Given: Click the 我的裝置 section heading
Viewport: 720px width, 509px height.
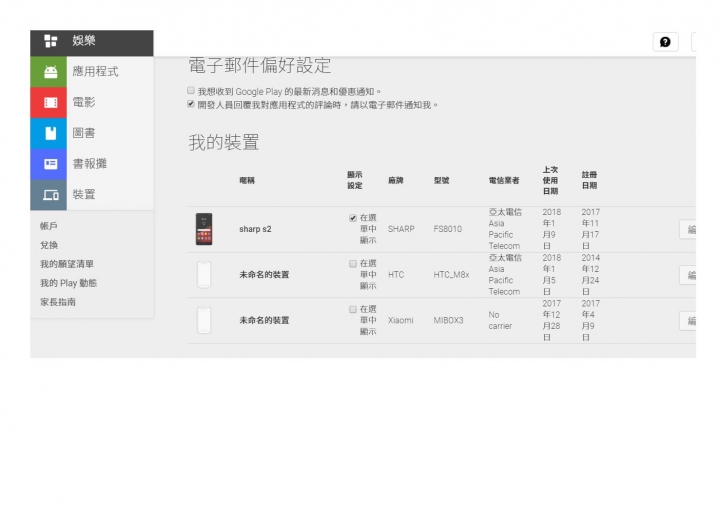Looking at the screenshot, I should click(224, 142).
